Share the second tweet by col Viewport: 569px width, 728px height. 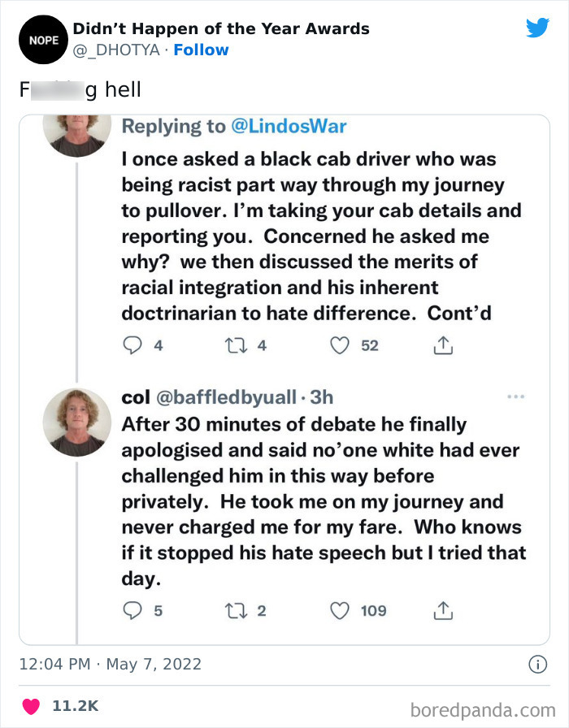coord(443,610)
